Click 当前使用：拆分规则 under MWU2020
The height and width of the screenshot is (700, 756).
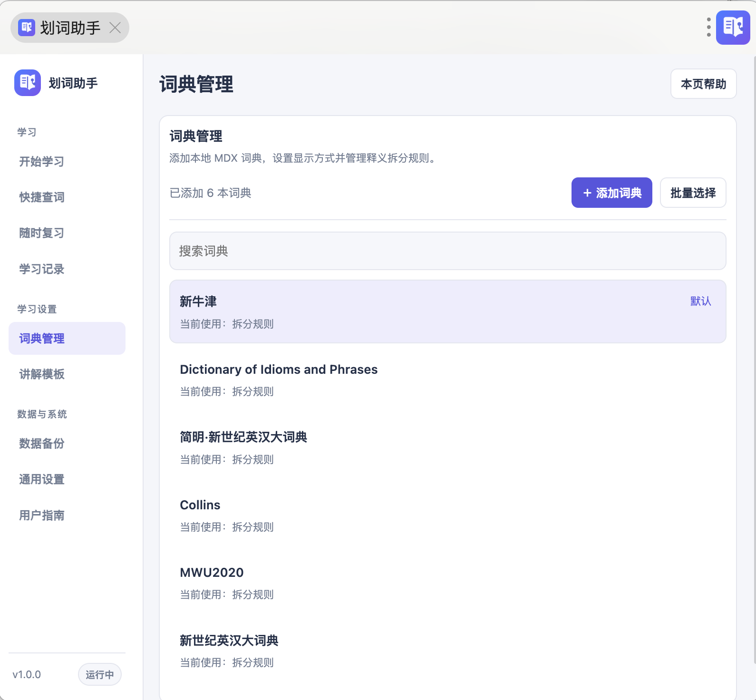click(x=227, y=594)
